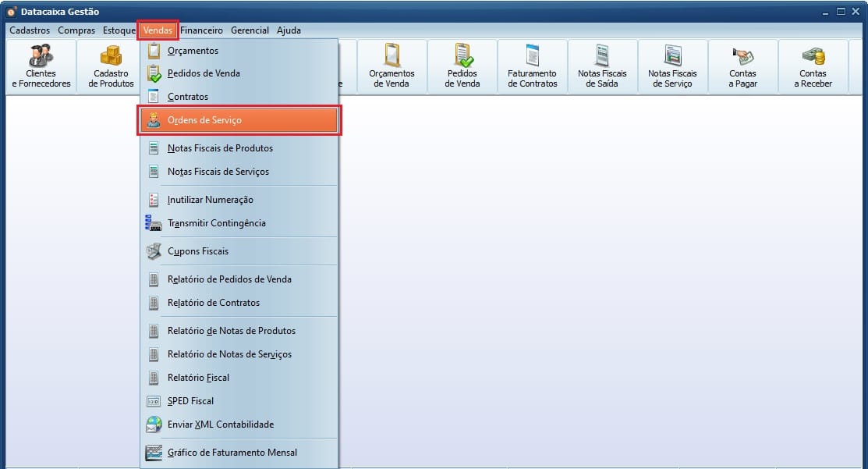Click Contas a Pagar toolbar icon
The image size is (868, 469).
(x=742, y=66)
